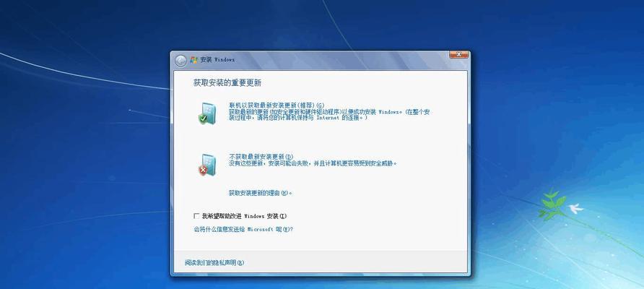Enable 我希望帮助改进 Windows 安装 checkbox
Image resolution: width=644 pixels, height=289 pixels.
click(196, 216)
